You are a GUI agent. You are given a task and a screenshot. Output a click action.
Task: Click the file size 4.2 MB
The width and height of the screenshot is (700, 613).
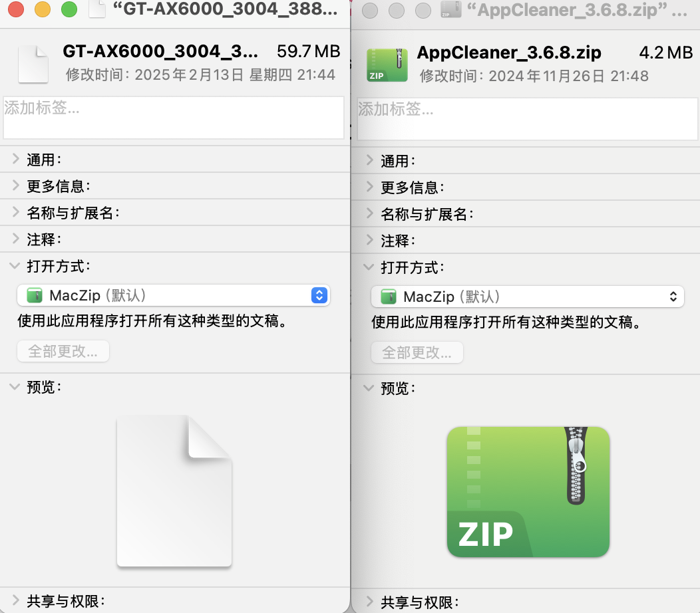(665, 53)
